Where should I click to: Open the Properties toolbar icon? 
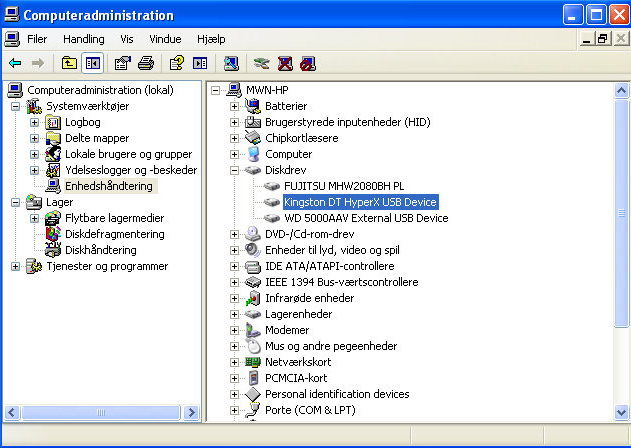tap(123, 63)
